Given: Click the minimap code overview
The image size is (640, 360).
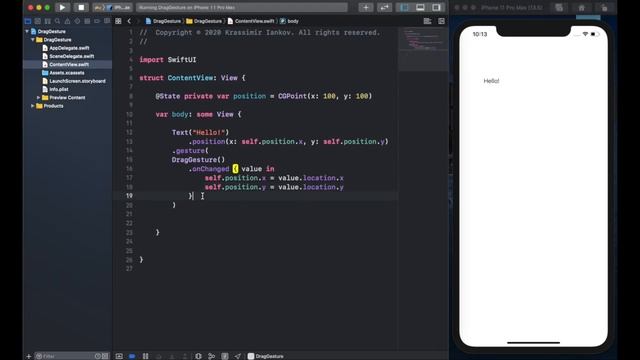Looking at the screenshot, I should click(423, 49).
